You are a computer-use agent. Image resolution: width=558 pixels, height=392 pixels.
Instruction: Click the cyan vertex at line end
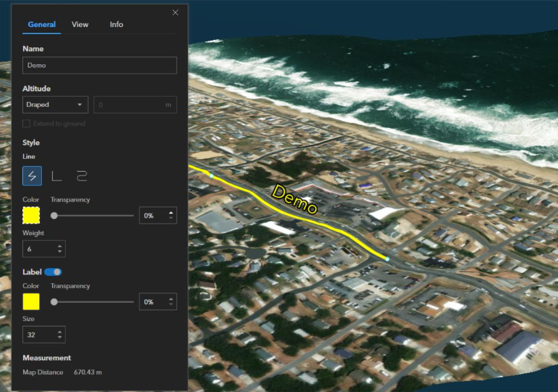tap(387, 259)
